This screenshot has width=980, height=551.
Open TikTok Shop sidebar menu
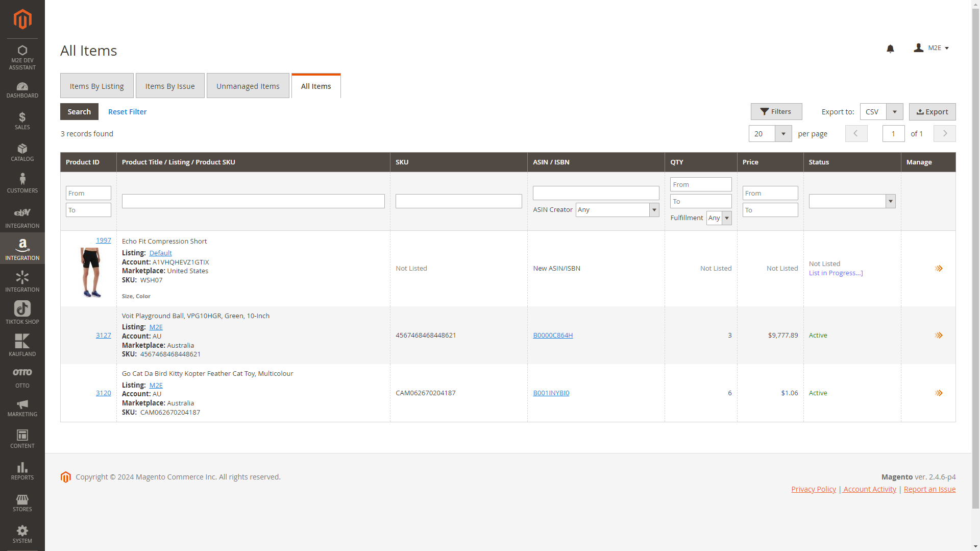[x=22, y=313]
